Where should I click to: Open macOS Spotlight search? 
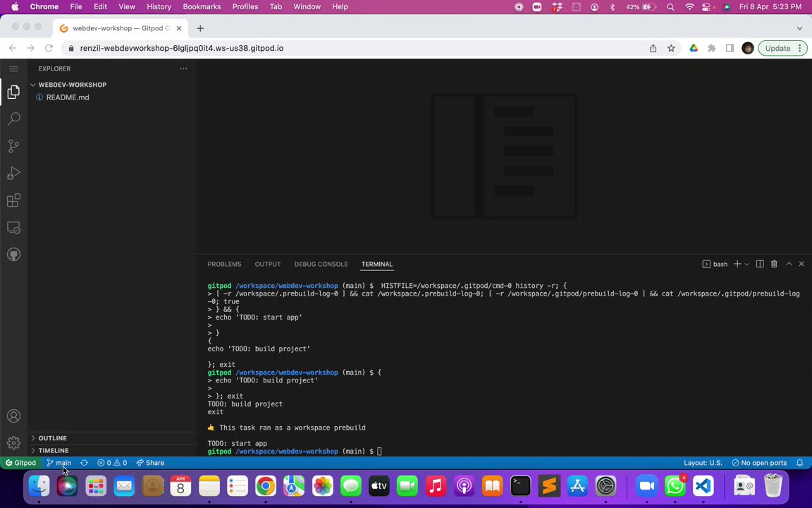coord(670,7)
